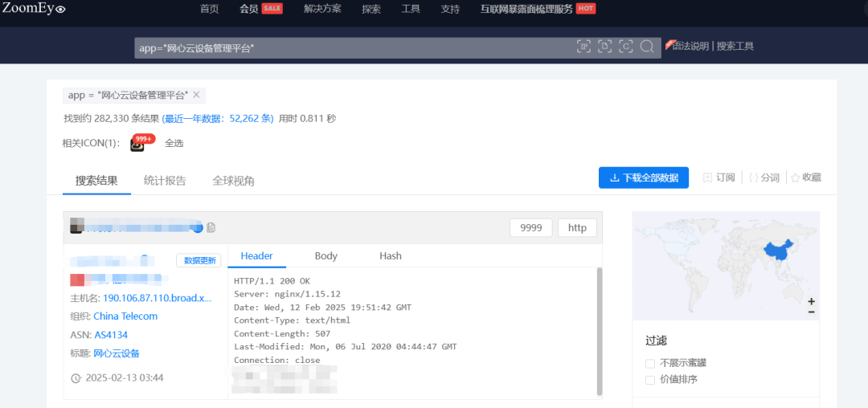Click 数据更新 button
Screen dimensions: 868x408
[199, 261]
